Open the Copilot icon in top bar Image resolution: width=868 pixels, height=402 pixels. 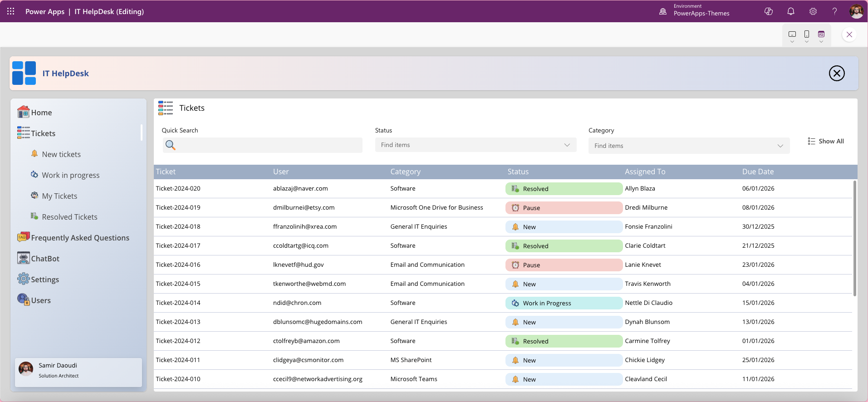coord(769,11)
